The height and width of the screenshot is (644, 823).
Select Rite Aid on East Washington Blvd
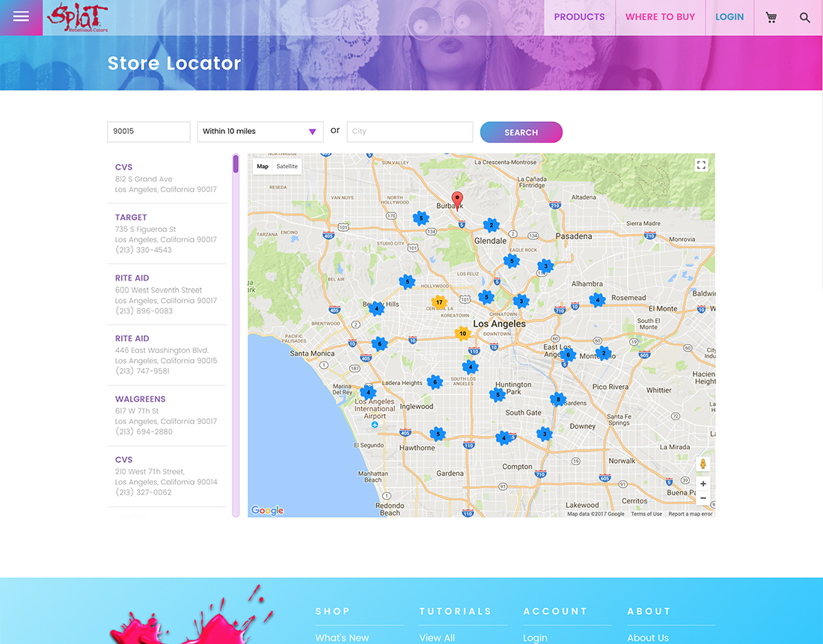tap(167, 355)
